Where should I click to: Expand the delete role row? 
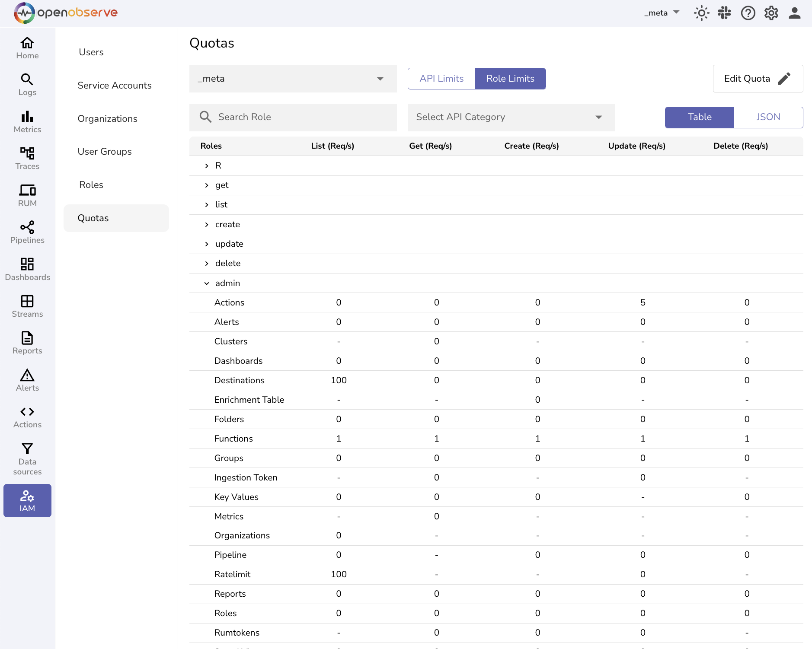pos(207,264)
